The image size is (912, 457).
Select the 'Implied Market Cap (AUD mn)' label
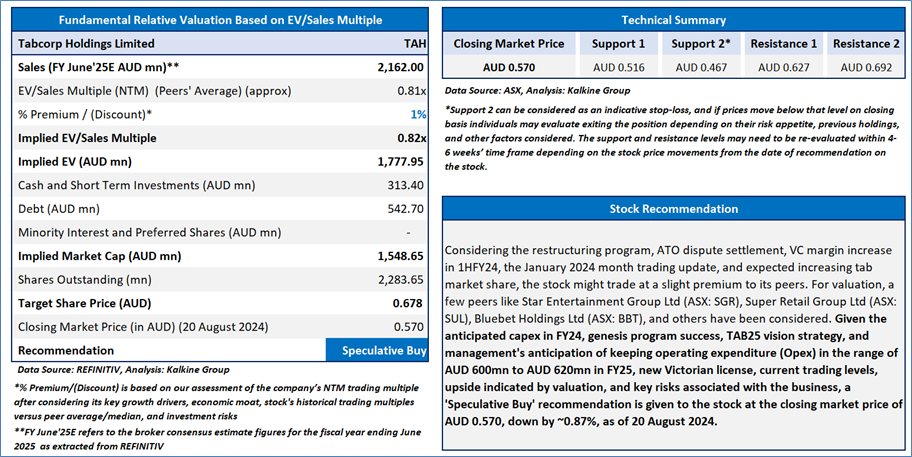pos(99,256)
